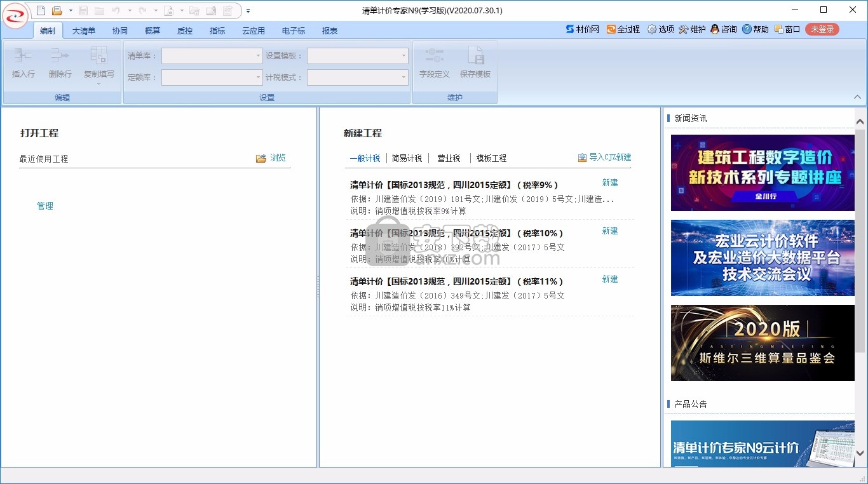Open the customize quick access toolbar arrow
This screenshot has height=484, width=868.
(x=248, y=11)
